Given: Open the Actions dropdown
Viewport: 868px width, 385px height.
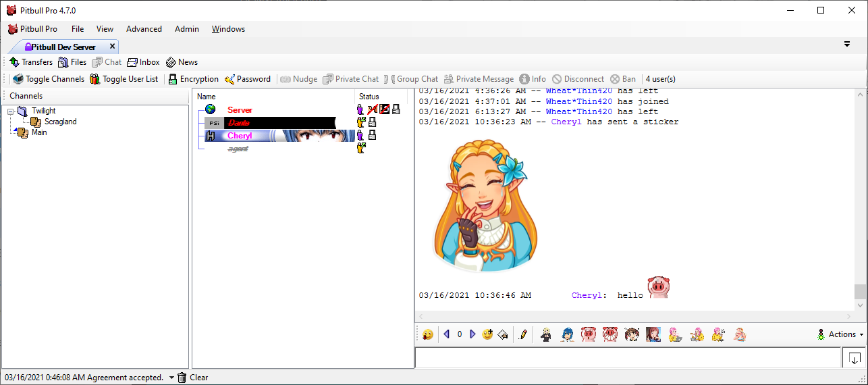Looking at the screenshot, I should [x=840, y=334].
